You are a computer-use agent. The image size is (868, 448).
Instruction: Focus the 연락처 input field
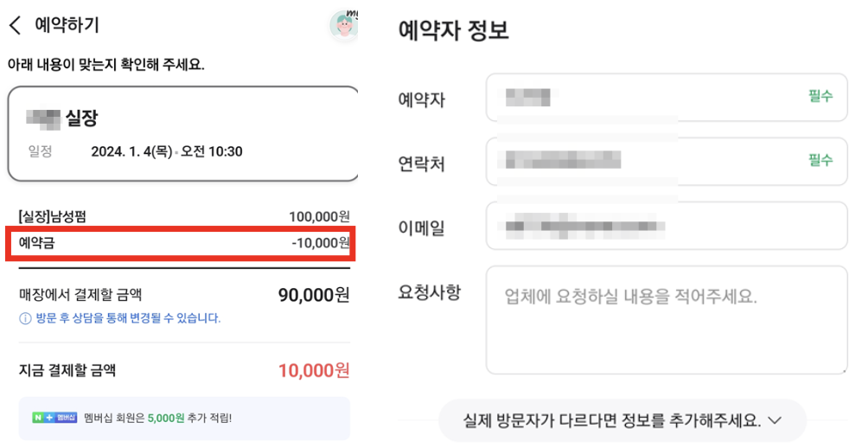click(640, 161)
